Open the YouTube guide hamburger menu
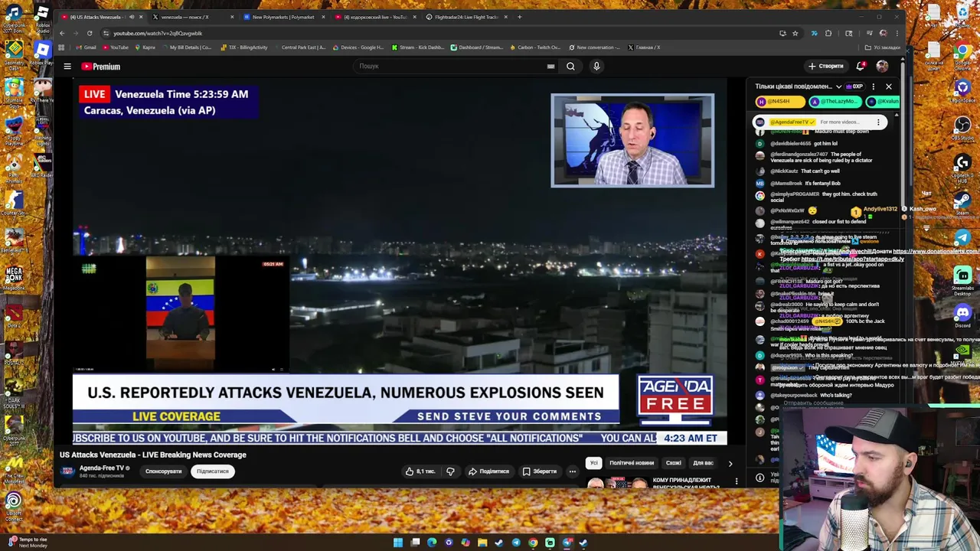 [x=67, y=67]
